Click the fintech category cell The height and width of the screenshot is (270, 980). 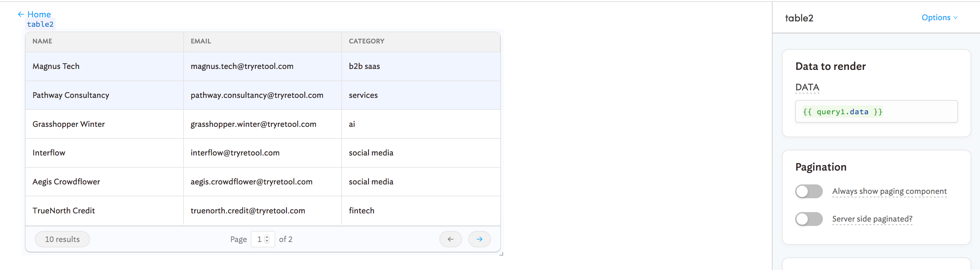361,211
